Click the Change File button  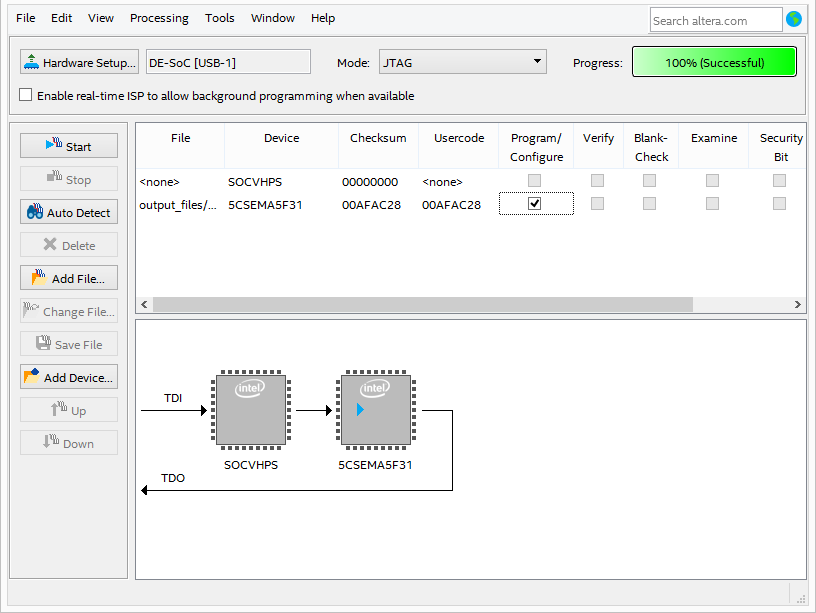[x=69, y=311]
